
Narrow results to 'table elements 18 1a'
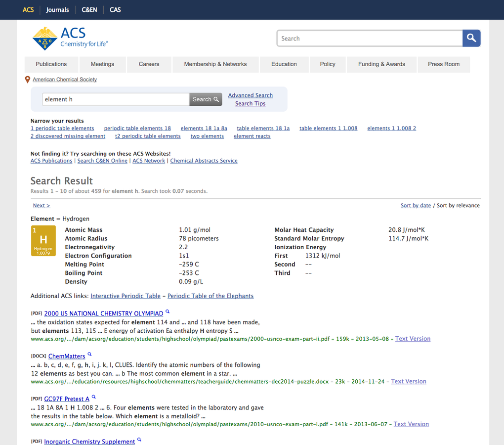pyautogui.click(x=263, y=128)
